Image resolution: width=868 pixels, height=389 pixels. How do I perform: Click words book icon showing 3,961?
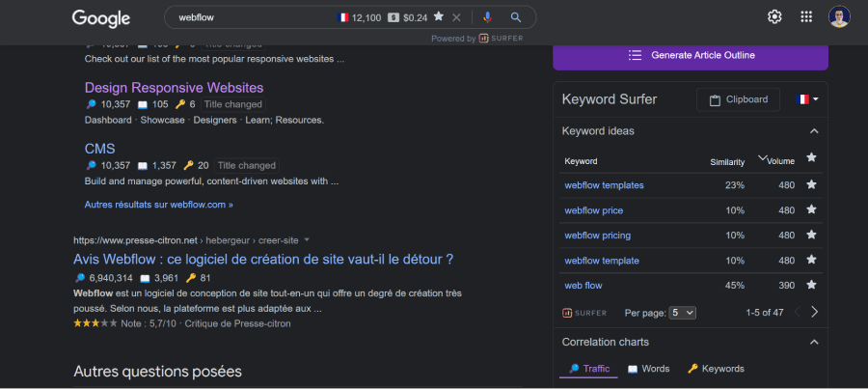point(145,278)
